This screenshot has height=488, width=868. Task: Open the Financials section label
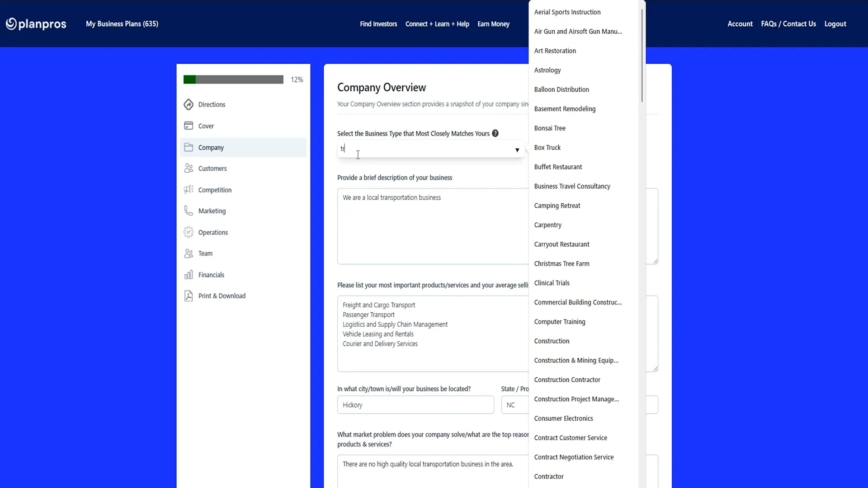coord(211,275)
